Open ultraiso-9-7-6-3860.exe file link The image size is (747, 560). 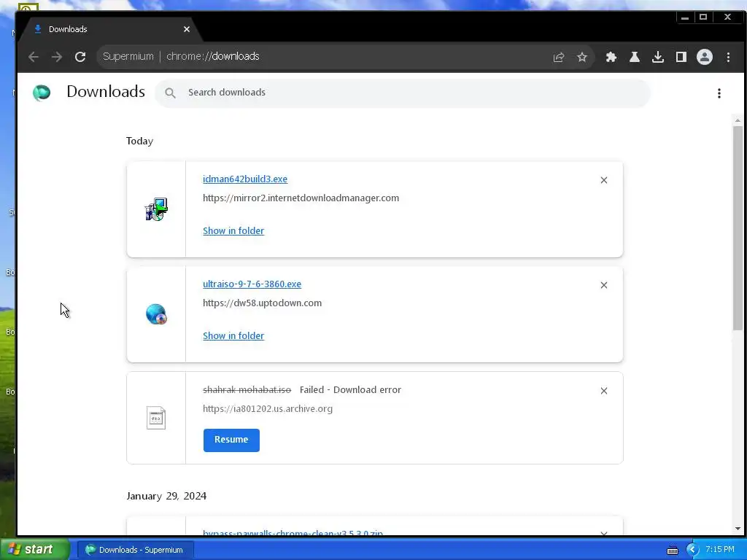click(x=252, y=284)
